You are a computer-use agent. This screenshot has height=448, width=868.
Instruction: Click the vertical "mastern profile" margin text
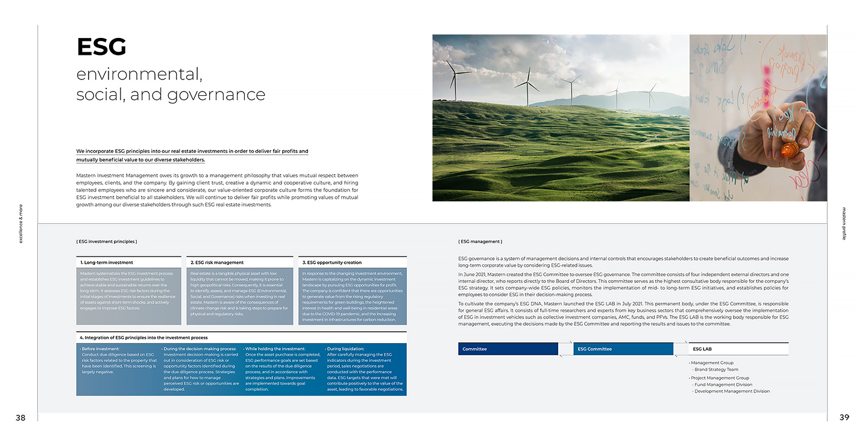coord(844,223)
